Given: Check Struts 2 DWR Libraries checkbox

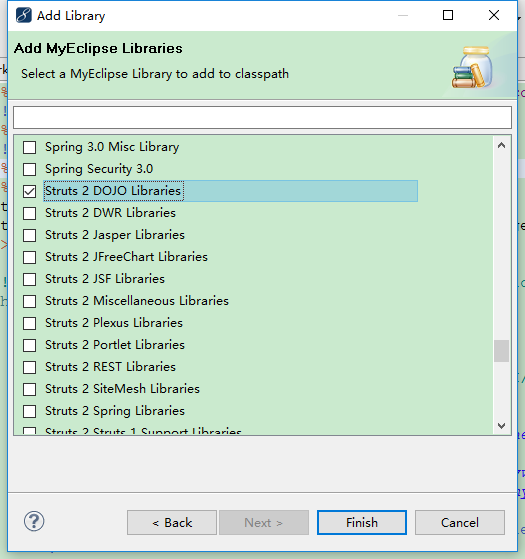Looking at the screenshot, I should [x=29, y=214].
